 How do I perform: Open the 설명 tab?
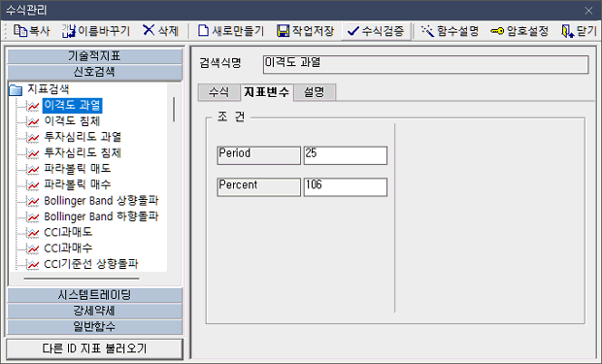click(x=315, y=92)
